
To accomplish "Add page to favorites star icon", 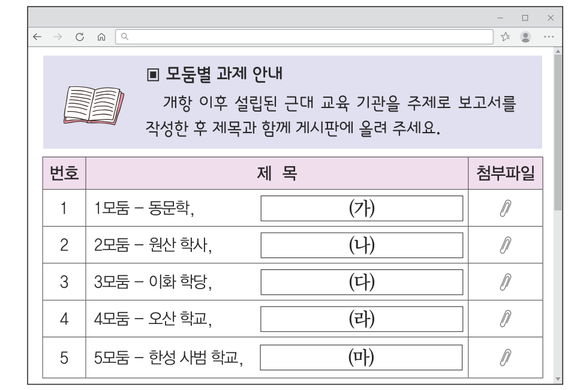I will (x=505, y=37).
